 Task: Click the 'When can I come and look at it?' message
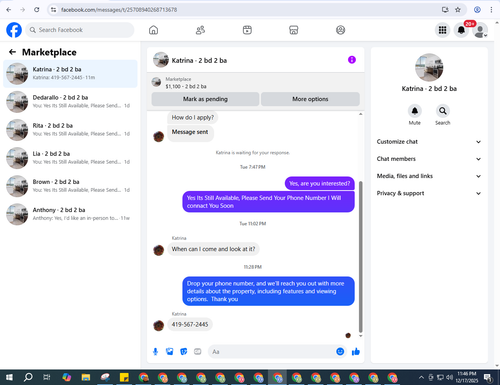[213, 249]
